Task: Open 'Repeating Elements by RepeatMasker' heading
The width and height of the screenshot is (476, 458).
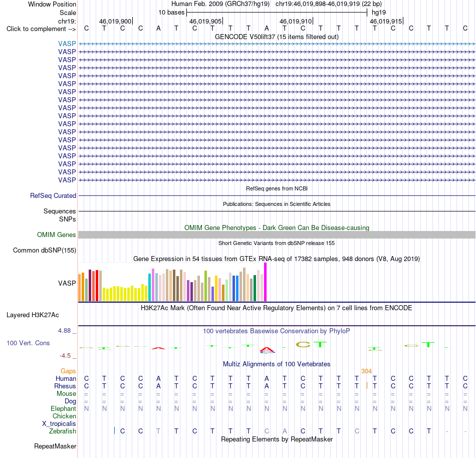Action: click(x=277, y=439)
